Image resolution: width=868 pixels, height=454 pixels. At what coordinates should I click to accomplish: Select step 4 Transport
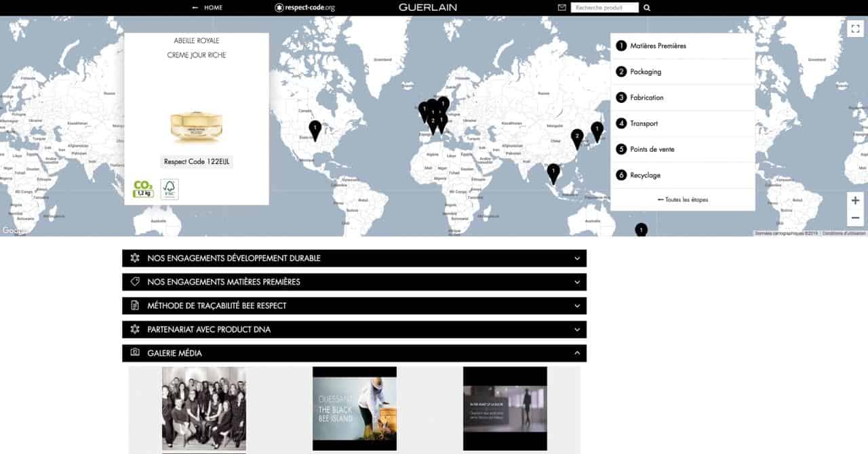pos(683,123)
